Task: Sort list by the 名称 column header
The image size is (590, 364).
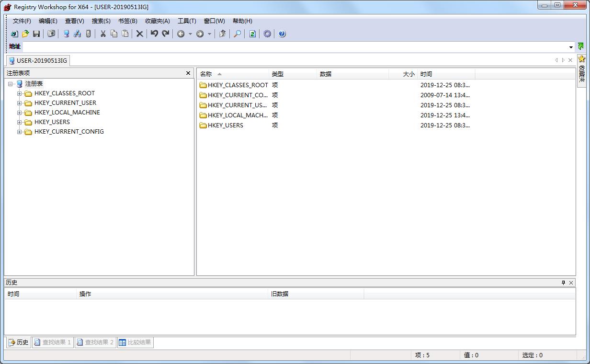Action: point(233,74)
